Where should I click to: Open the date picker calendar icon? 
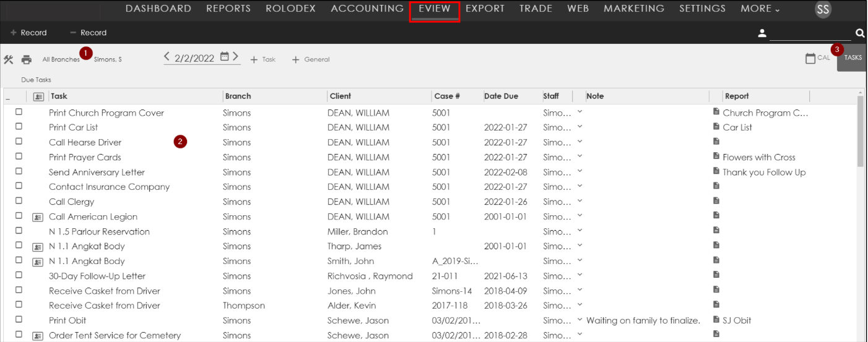pos(225,57)
